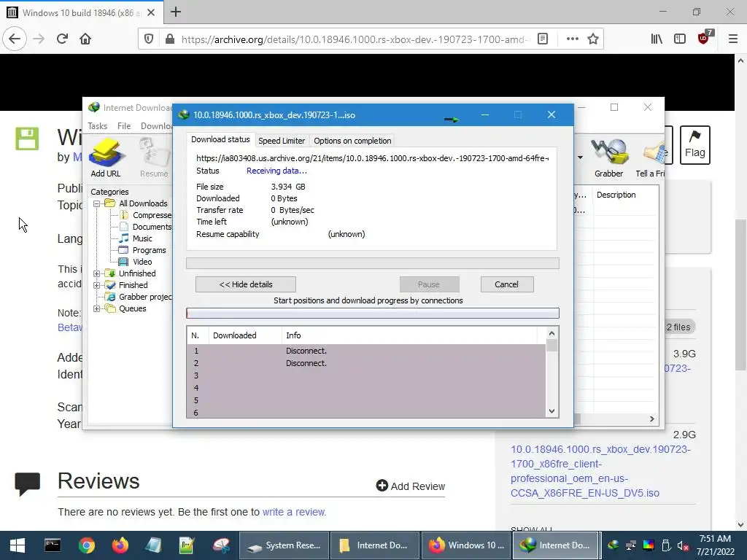Open uBlock Origin extension icon

click(x=704, y=38)
